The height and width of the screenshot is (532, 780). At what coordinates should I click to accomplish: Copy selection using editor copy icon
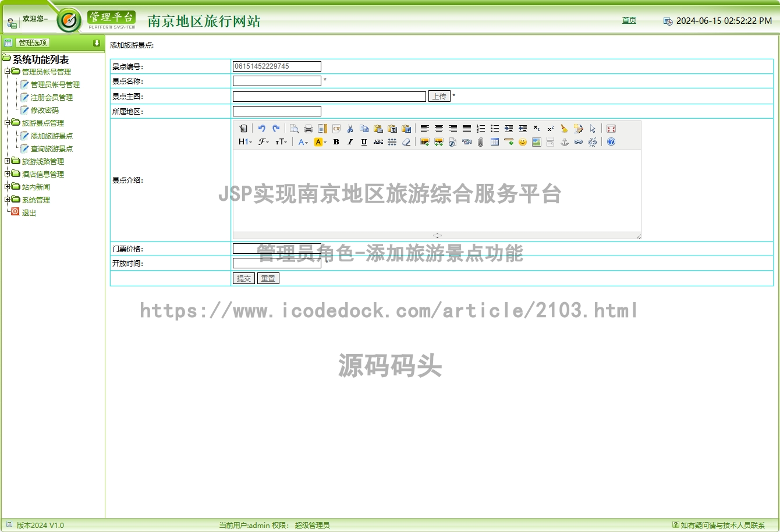click(x=364, y=129)
